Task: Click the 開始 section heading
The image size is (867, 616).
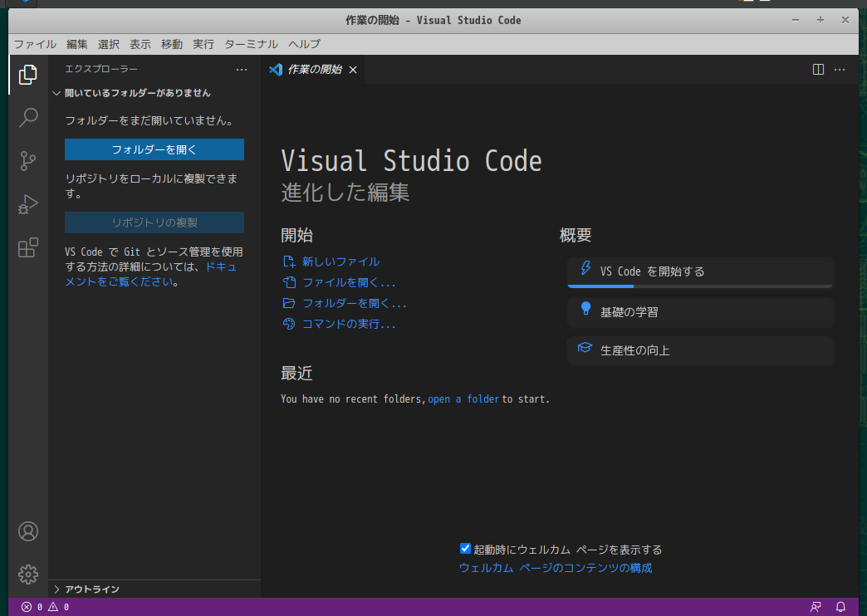Action: (x=297, y=235)
